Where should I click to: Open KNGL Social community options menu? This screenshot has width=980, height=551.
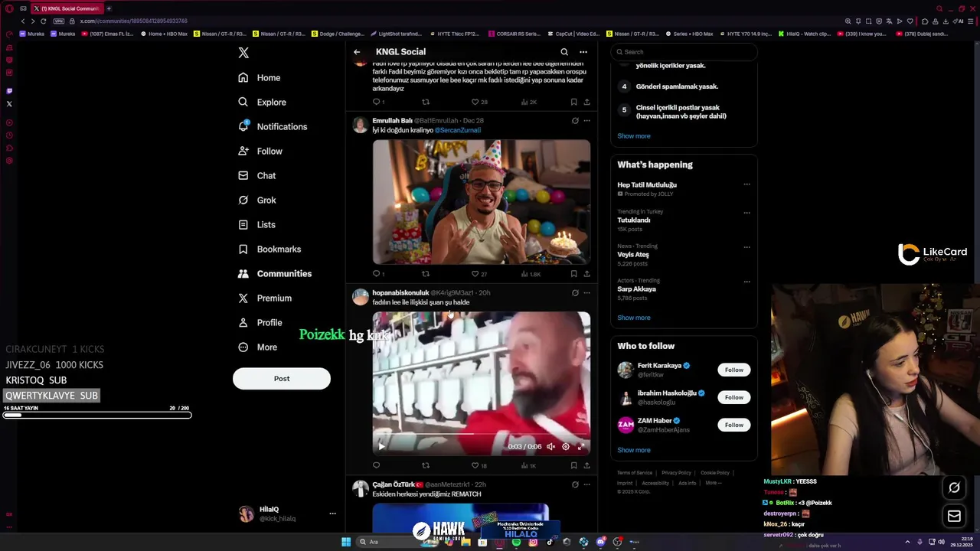pyautogui.click(x=583, y=52)
